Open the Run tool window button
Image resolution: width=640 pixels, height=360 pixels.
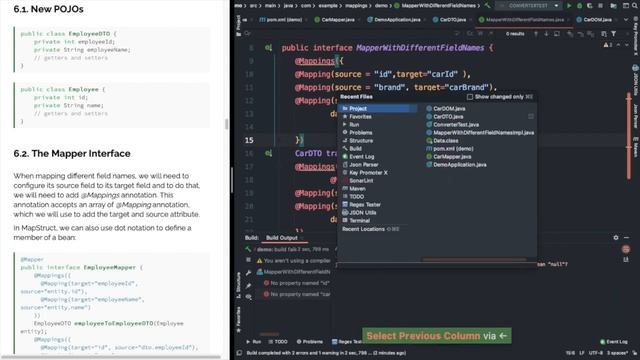coord(253,342)
